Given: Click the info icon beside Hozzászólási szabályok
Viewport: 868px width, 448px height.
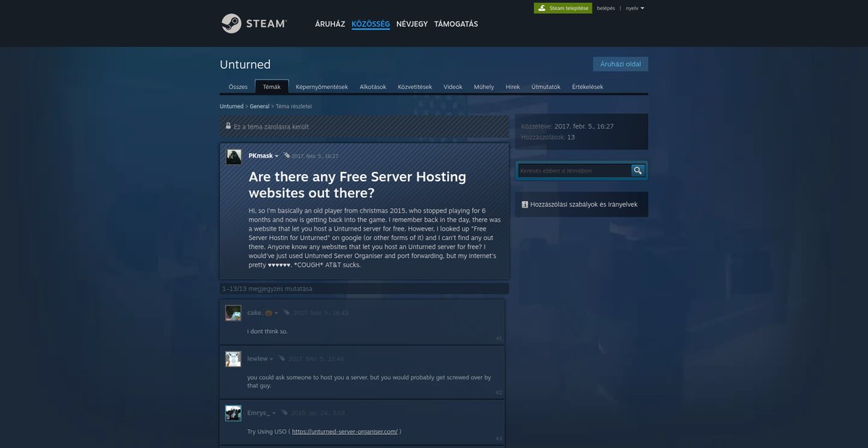Looking at the screenshot, I should click(x=524, y=204).
